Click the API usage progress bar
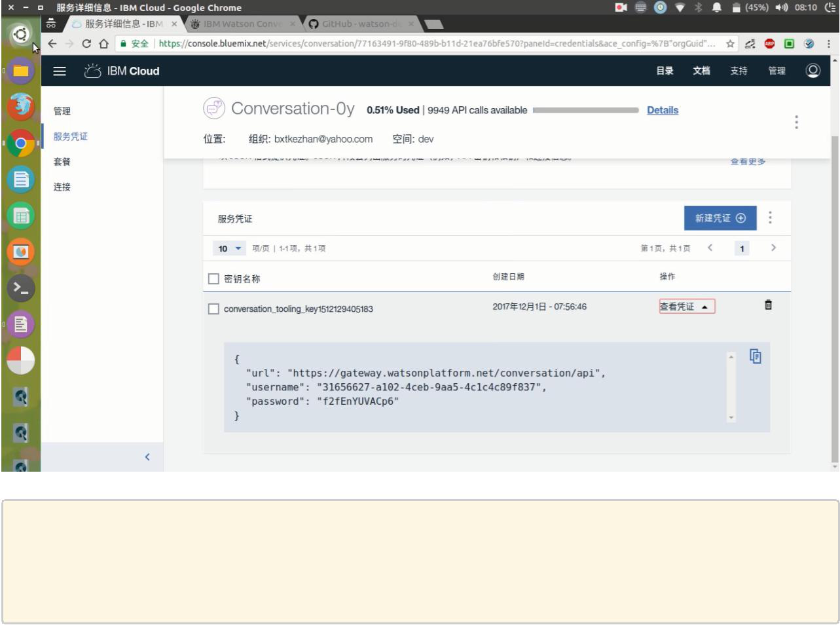Image resolution: width=840 pixels, height=625 pixels. pyautogui.click(x=586, y=110)
